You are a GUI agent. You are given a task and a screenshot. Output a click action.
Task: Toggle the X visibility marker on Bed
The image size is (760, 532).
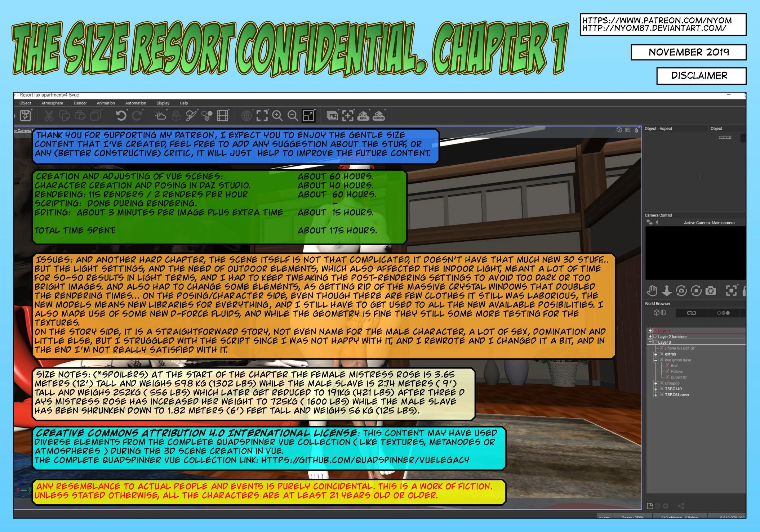coord(667,366)
